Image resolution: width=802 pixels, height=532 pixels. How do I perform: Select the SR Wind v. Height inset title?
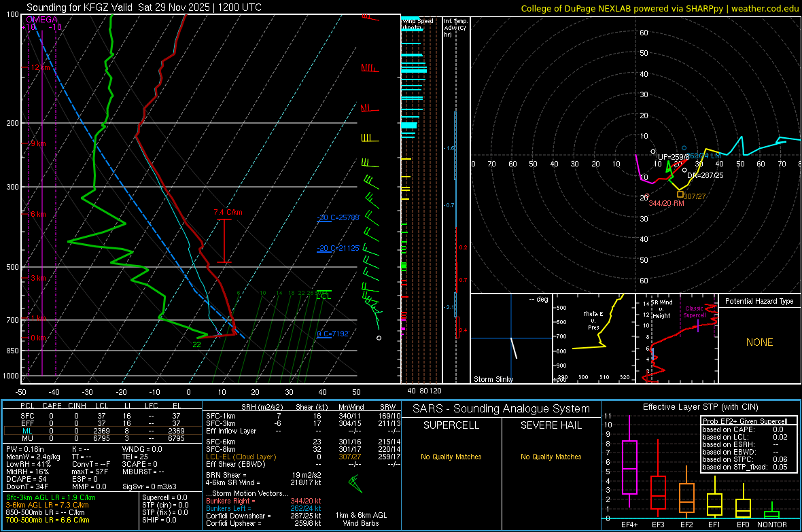[x=661, y=309]
